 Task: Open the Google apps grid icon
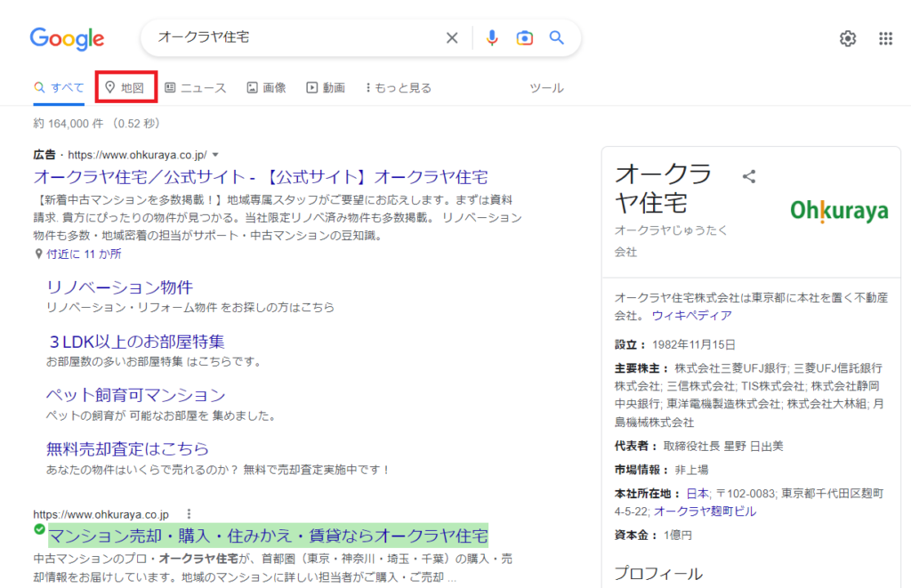pos(885,38)
